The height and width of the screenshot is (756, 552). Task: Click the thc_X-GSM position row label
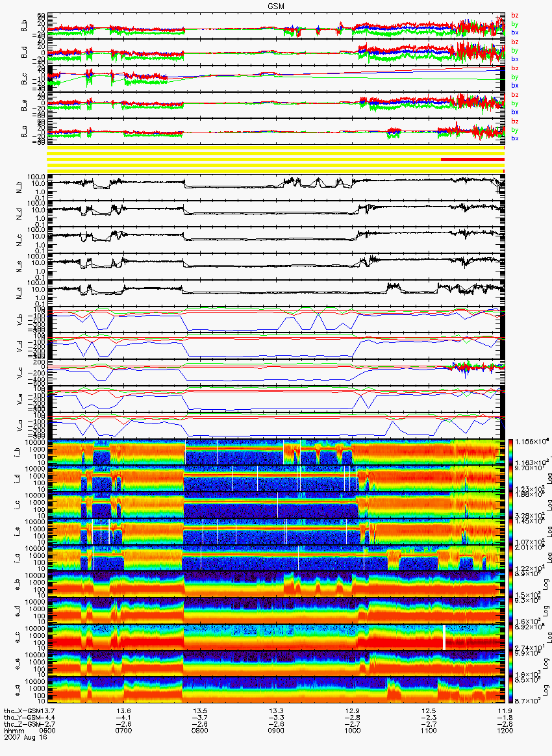click(23, 711)
